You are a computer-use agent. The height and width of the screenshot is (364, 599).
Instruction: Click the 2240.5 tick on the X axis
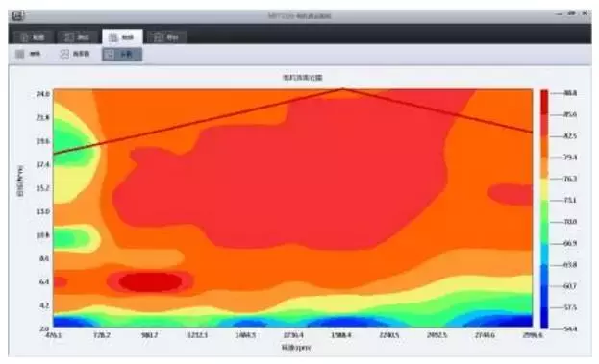point(388,335)
